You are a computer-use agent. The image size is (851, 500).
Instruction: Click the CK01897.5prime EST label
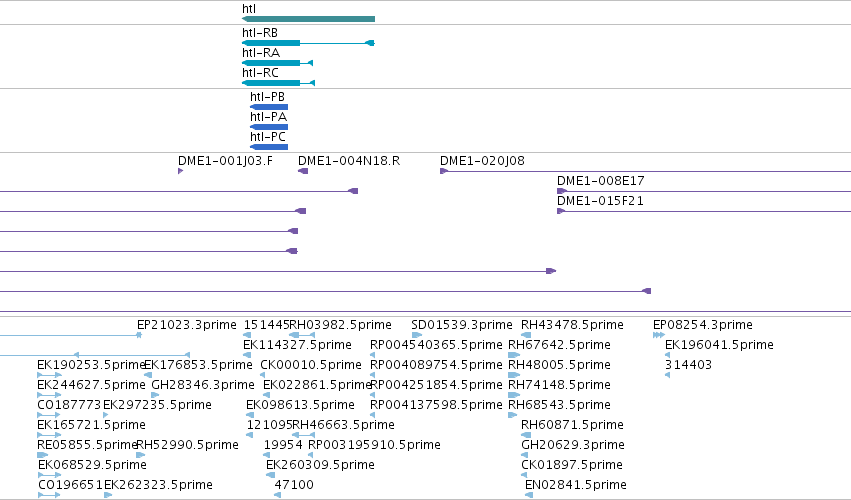click(x=572, y=465)
